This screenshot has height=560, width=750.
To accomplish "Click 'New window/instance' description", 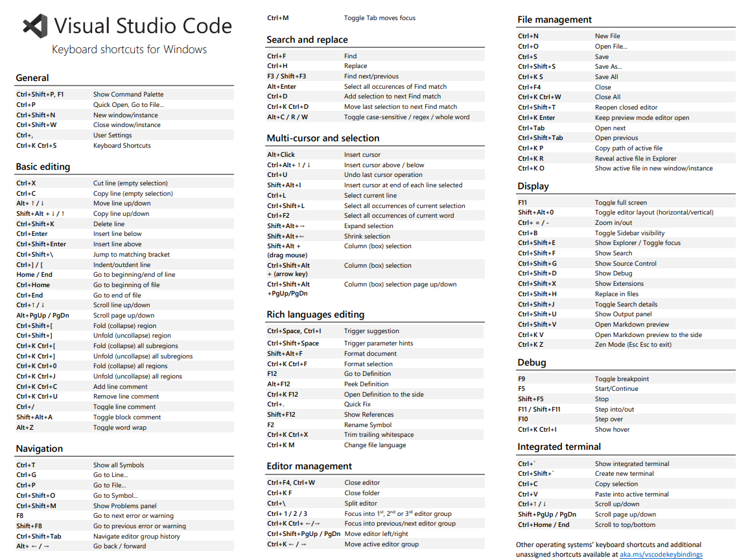I will click(125, 115).
